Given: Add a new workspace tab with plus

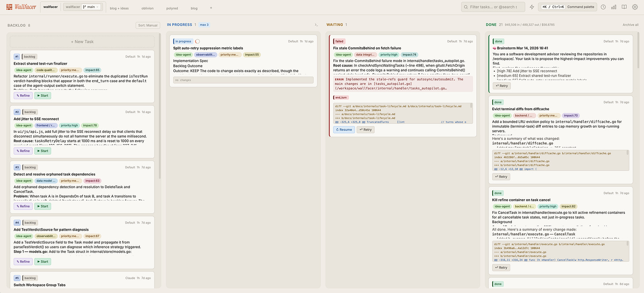Looking at the screenshot, I should [x=211, y=8].
